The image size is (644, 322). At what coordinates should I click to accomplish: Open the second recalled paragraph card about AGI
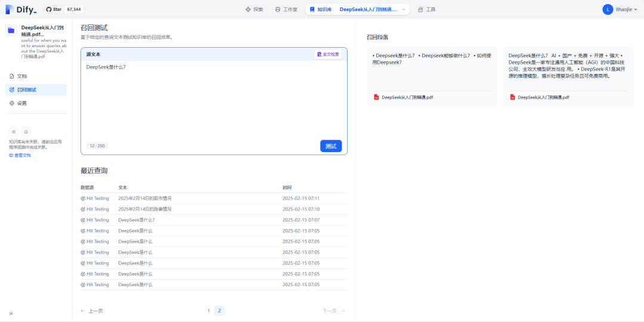pyautogui.click(x=568, y=76)
